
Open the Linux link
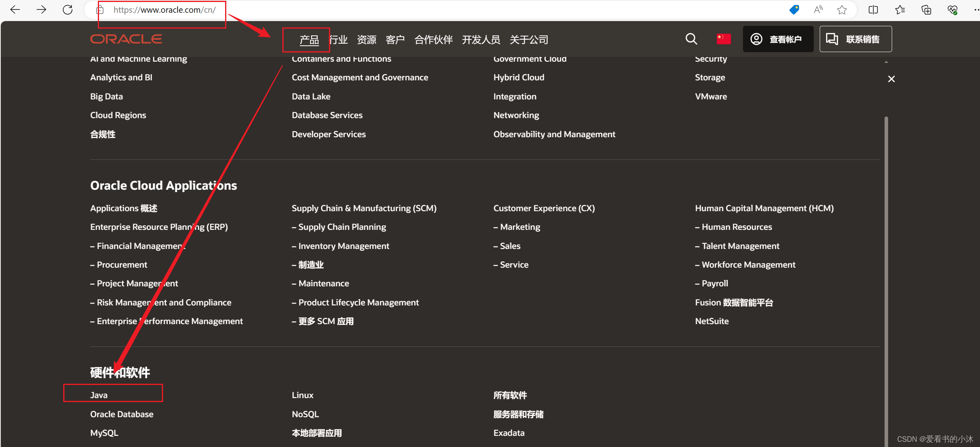303,395
